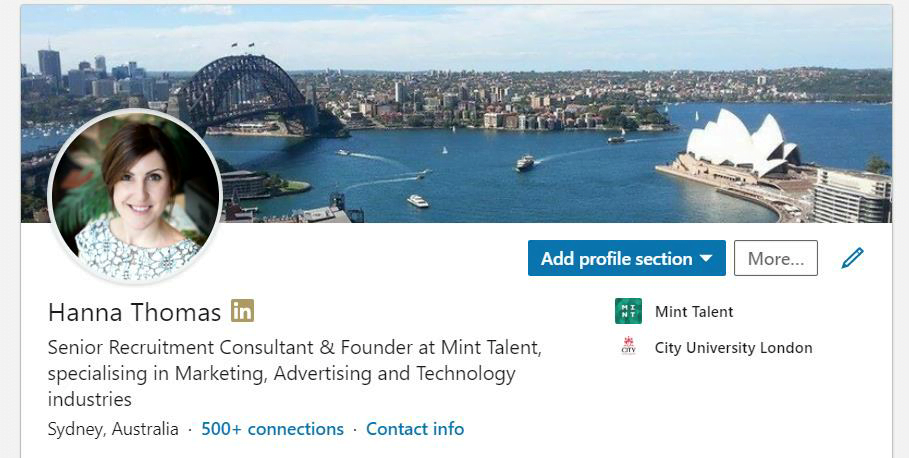Viewport: 909px width, 458px height.
Task: View the round profile photo
Action: coord(134,196)
